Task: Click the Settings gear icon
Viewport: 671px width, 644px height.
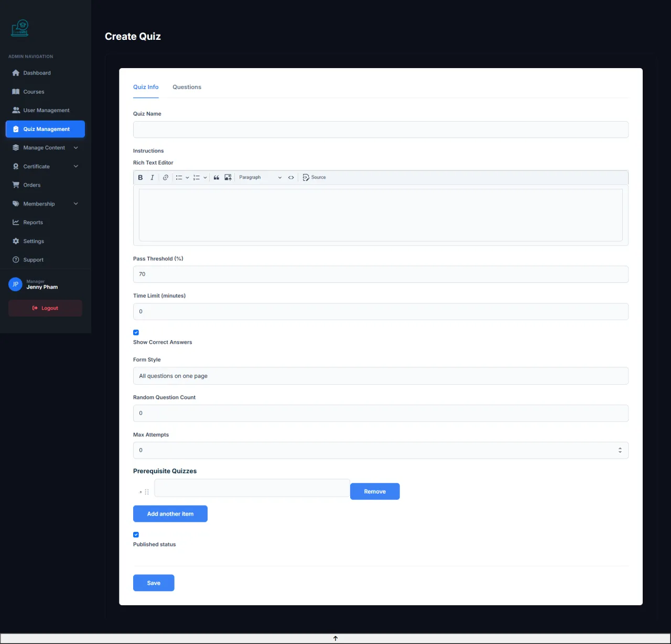Action: (16, 241)
